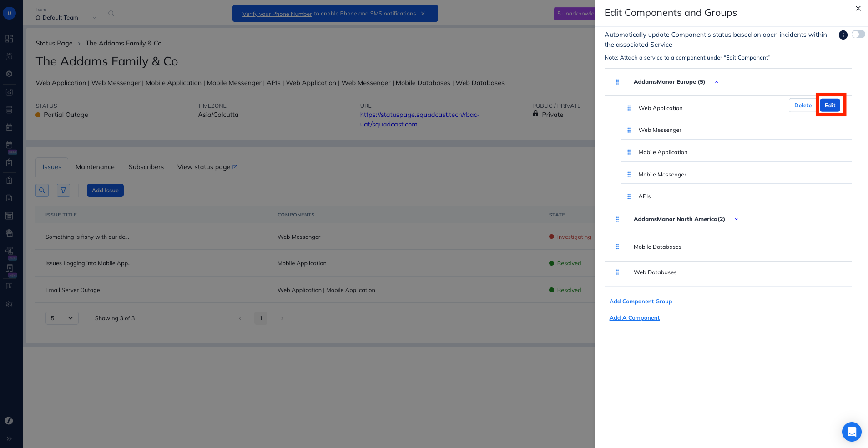Click the info icon beside auto-update text
868x448 pixels.
843,35
